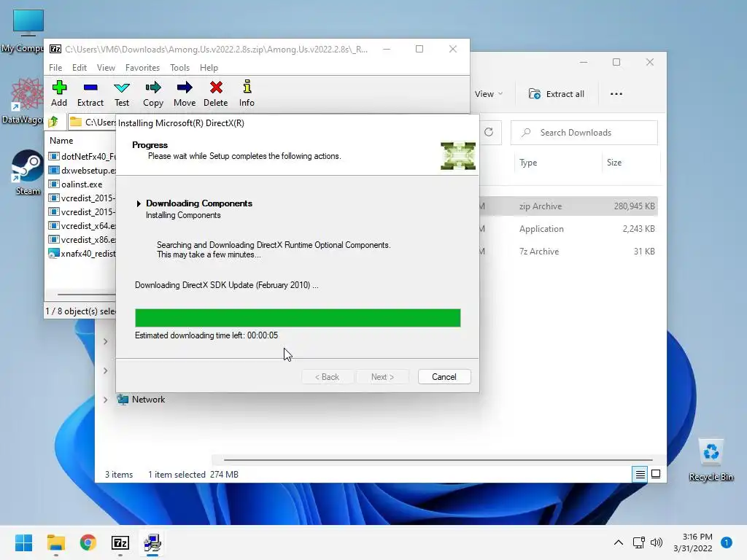Click the volume speaker tray icon
Viewport: 747px width, 560px height.
click(657, 542)
